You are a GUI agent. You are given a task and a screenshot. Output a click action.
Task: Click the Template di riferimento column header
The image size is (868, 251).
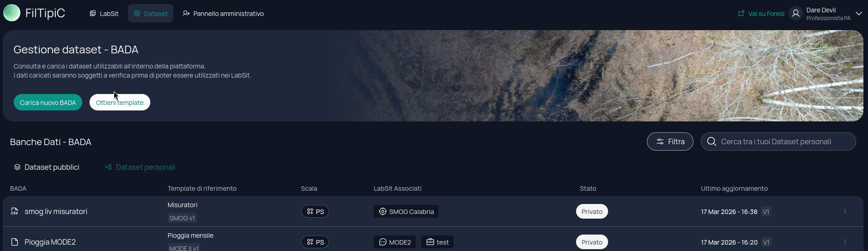202,188
